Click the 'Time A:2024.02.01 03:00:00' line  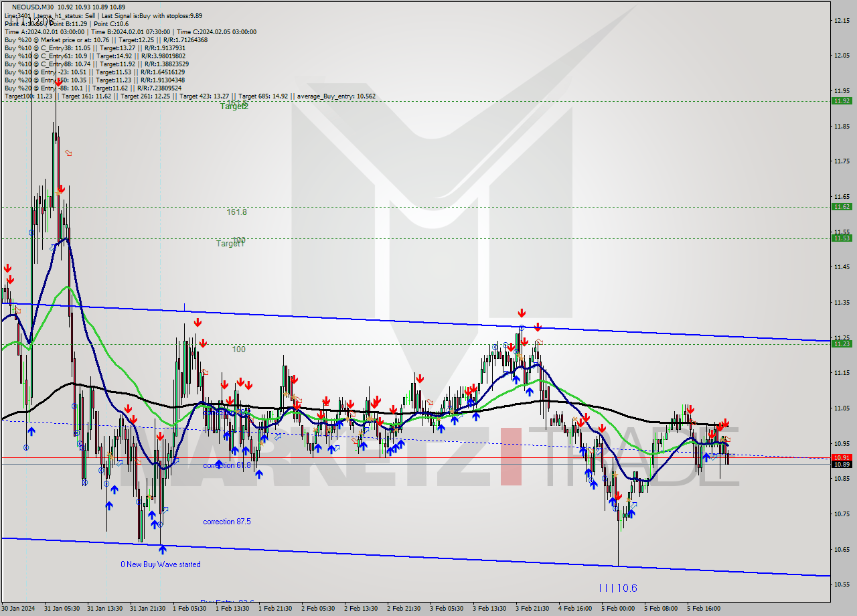click(x=130, y=31)
